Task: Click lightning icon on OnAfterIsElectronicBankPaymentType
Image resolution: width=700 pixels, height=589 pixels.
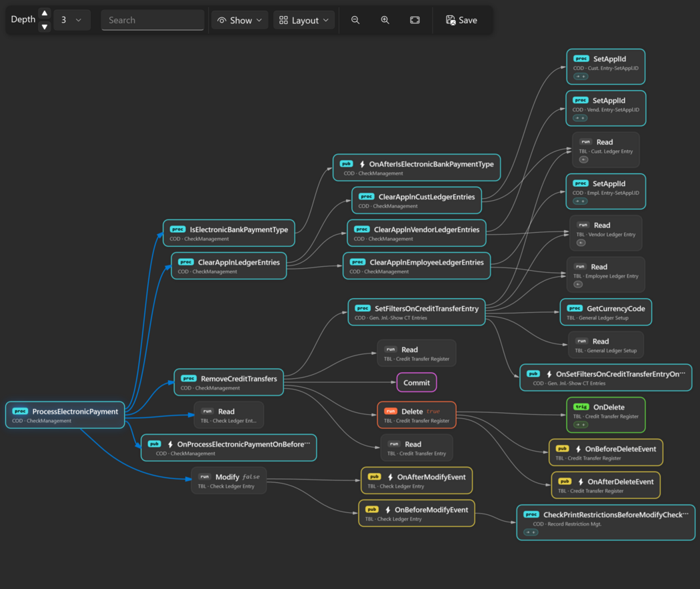Action: 362,164
